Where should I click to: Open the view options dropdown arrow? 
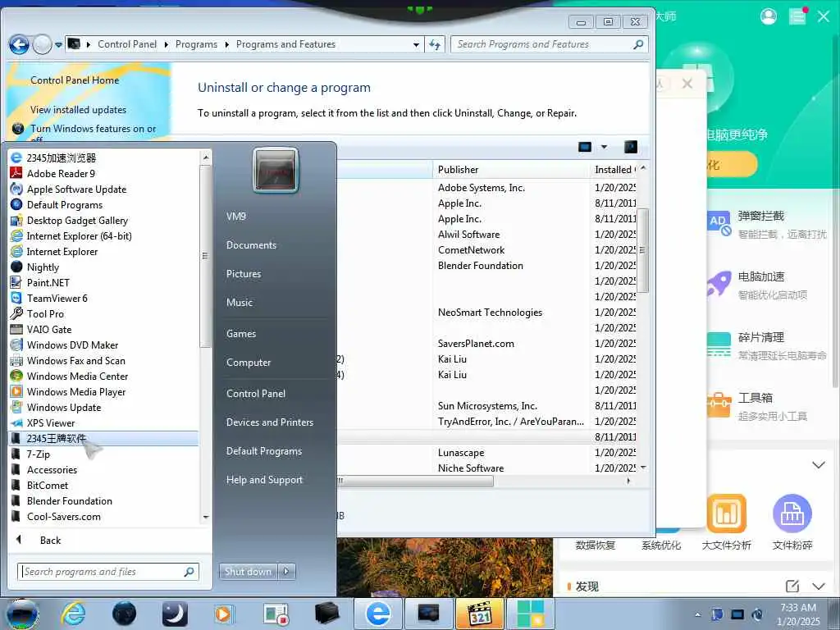tap(604, 147)
